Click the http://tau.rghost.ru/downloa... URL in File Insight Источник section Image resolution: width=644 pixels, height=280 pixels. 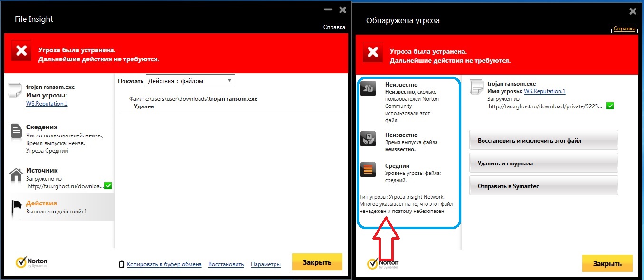tap(65, 186)
